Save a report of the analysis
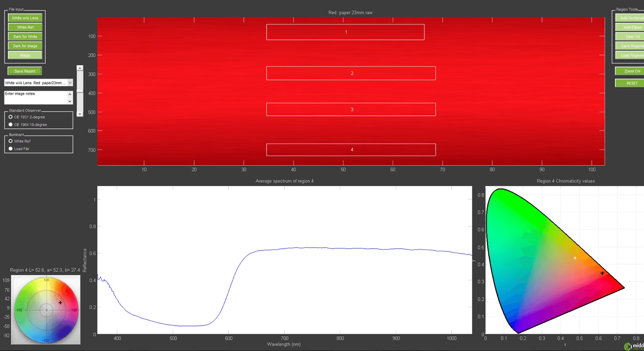644x351 pixels. pos(25,71)
